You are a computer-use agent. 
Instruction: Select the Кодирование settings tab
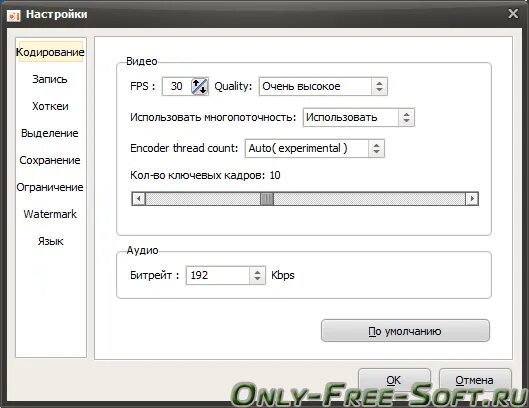click(50, 52)
